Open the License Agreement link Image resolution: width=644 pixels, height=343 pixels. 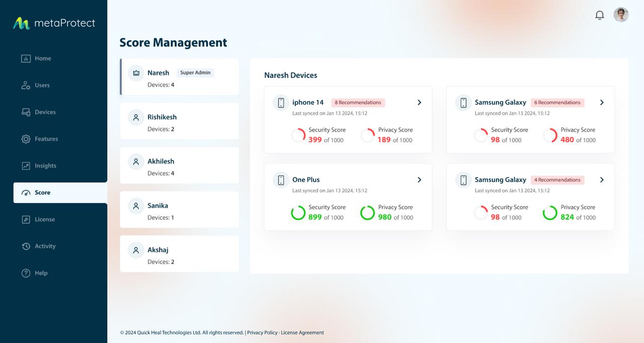click(x=302, y=332)
